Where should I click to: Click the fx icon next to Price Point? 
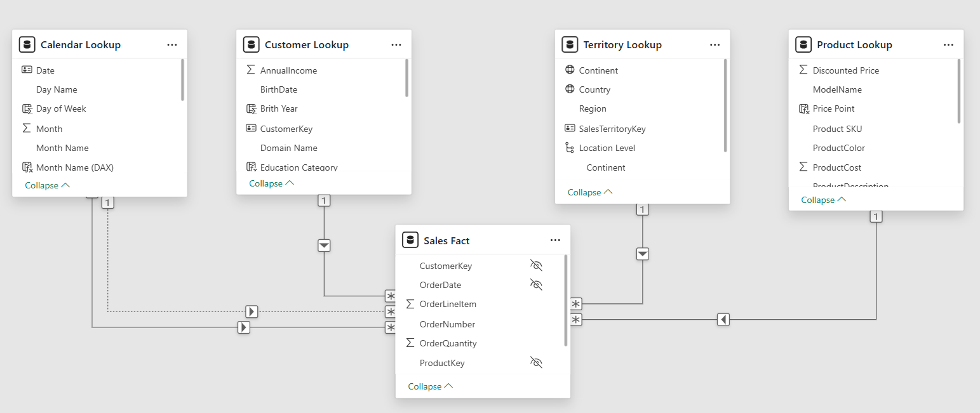[803, 108]
